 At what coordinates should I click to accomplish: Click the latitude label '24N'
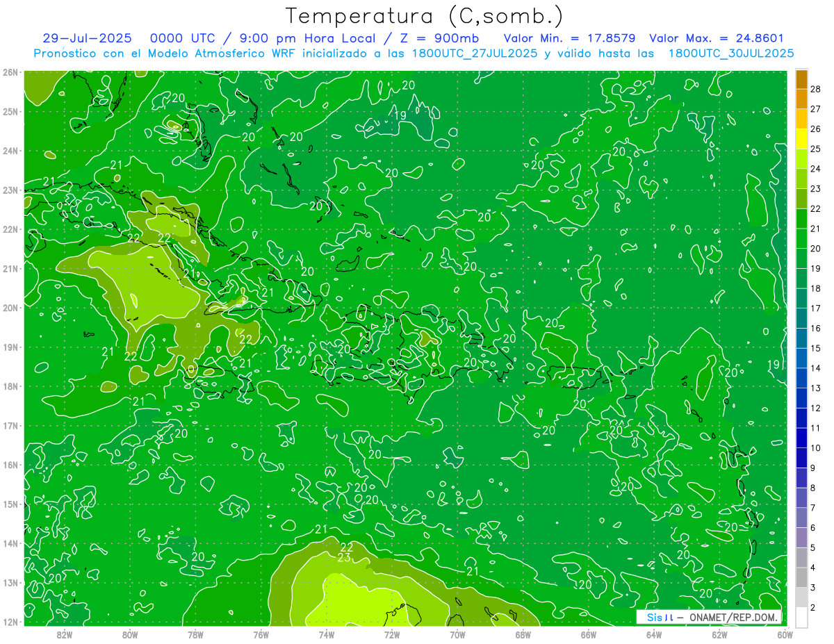(10, 151)
